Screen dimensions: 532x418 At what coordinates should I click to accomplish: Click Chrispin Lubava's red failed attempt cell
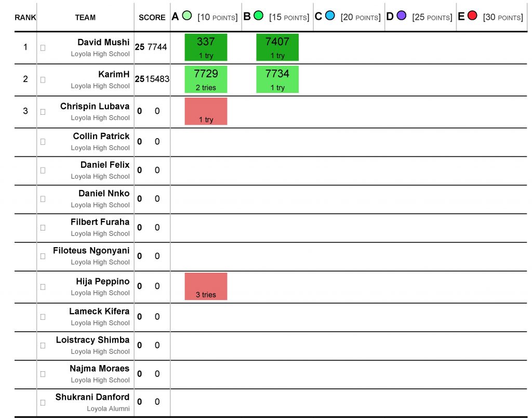coord(206,111)
